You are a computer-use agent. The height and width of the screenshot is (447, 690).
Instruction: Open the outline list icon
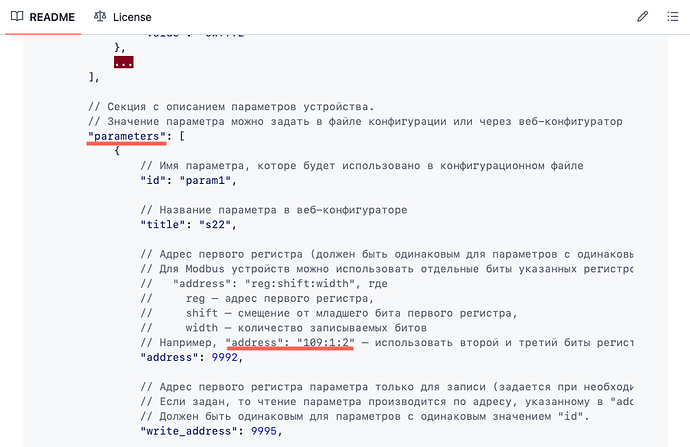(671, 17)
